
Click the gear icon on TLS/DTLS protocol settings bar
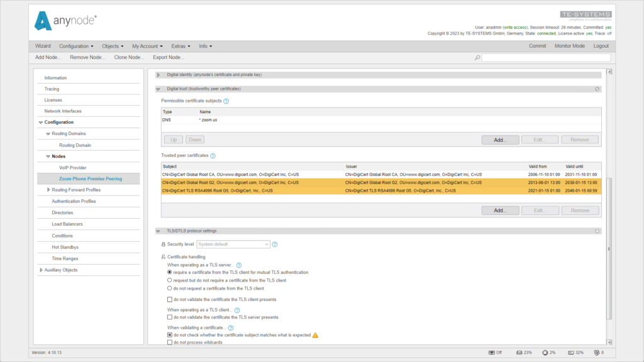pos(597,231)
